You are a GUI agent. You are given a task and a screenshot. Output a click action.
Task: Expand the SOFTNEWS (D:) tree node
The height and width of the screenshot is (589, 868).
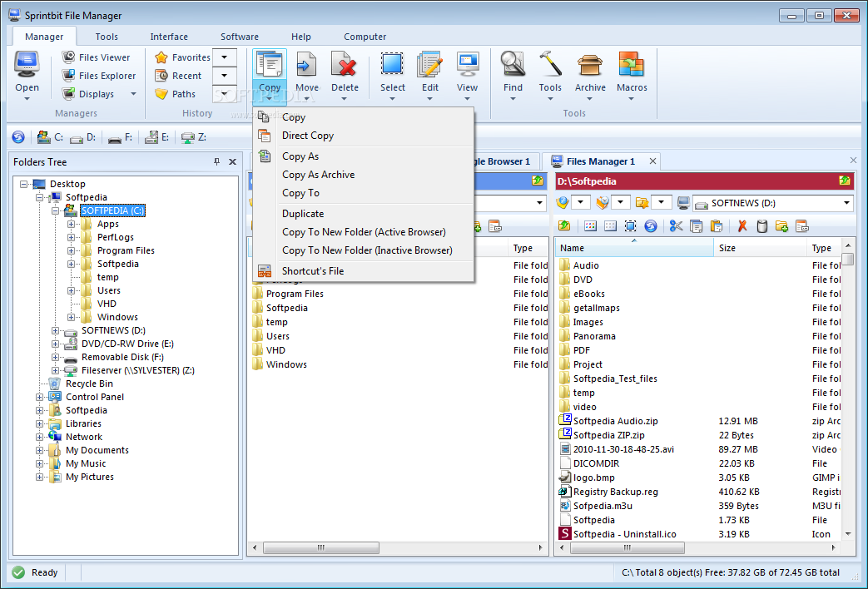[56, 330]
